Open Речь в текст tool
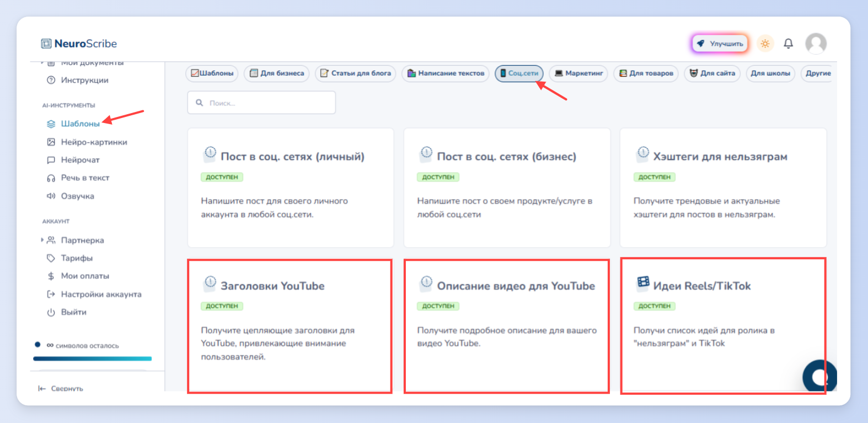Viewport: 868px width, 423px height. click(x=85, y=178)
